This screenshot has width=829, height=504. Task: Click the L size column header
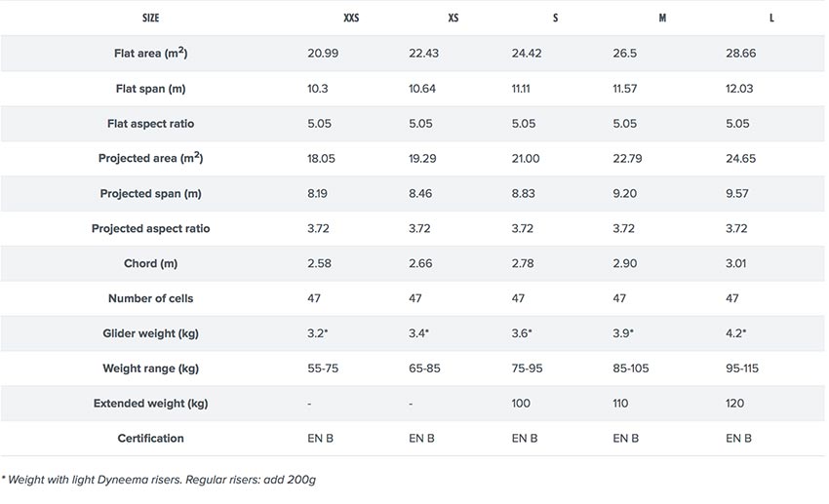point(771,18)
